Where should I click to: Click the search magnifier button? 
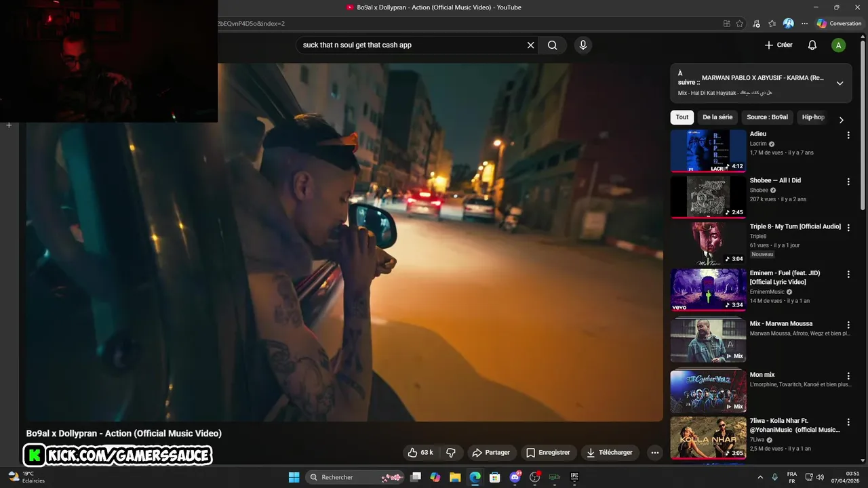[553, 45]
